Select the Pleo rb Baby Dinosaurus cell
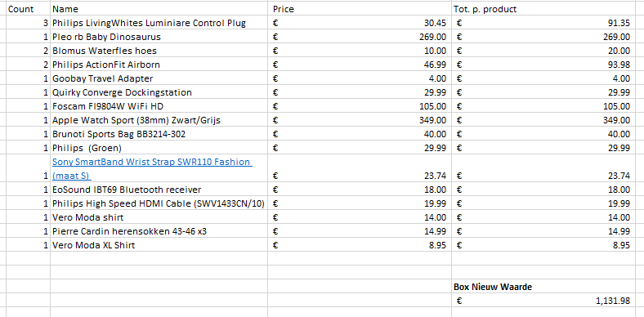The width and height of the screenshot is (644, 317). pyautogui.click(x=159, y=37)
